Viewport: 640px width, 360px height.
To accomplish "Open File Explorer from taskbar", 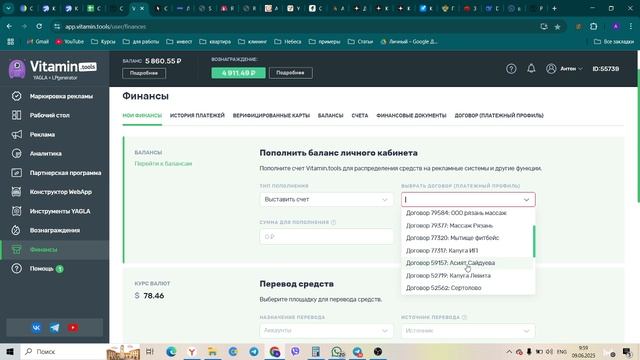I will [212, 351].
